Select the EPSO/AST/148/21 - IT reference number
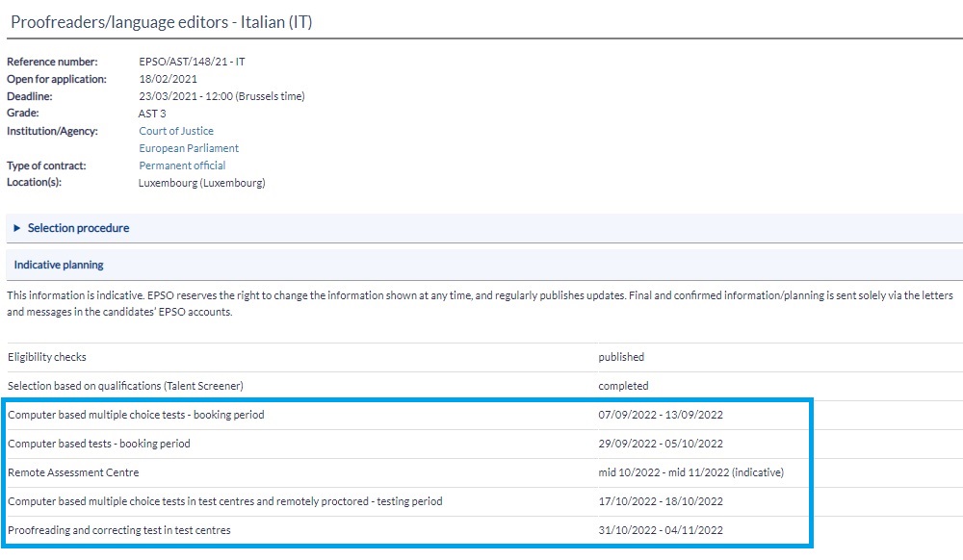 coord(192,62)
